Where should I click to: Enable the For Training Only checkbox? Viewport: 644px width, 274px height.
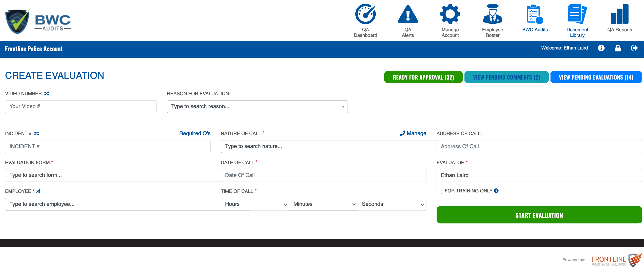click(439, 191)
